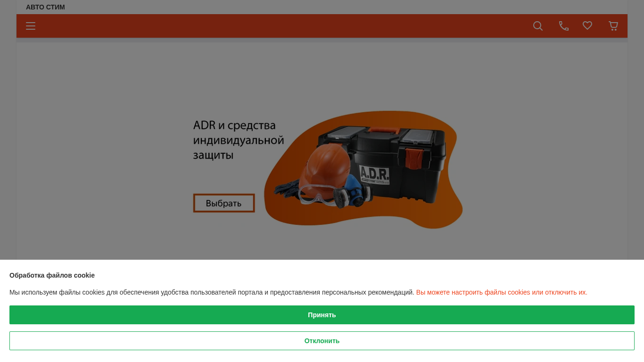Image resolution: width=644 pixels, height=362 pixels.
Task: Open the shopping cart
Action: (613, 26)
